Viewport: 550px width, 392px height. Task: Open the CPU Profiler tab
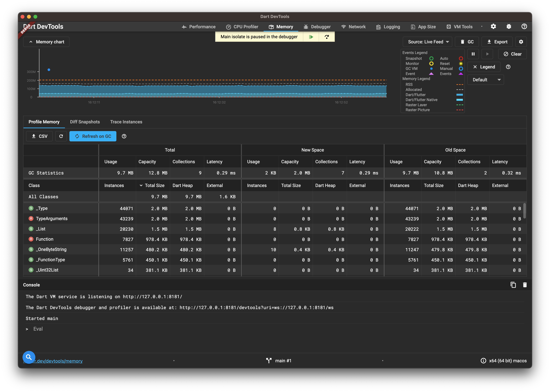point(242,27)
